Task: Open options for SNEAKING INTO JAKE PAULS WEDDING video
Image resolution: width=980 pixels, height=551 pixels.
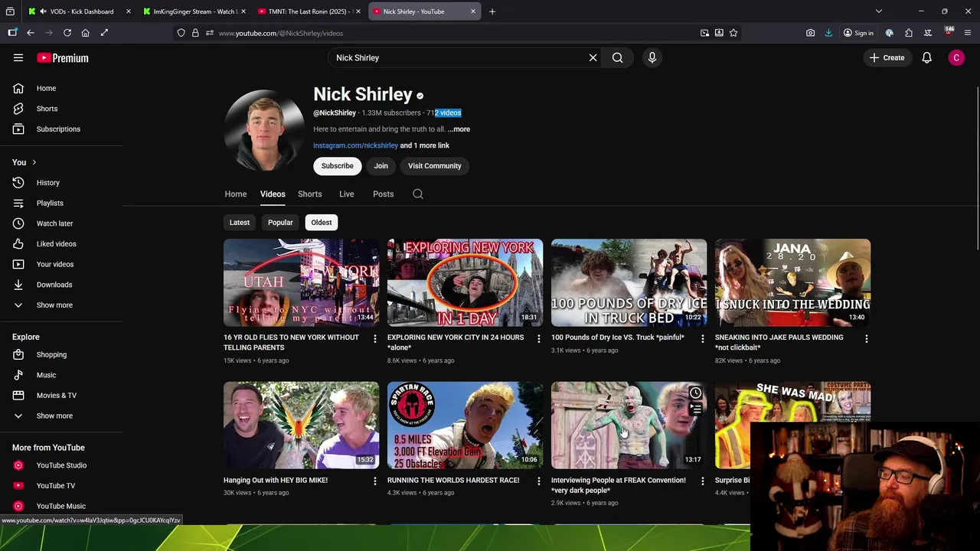Action: tap(866, 338)
